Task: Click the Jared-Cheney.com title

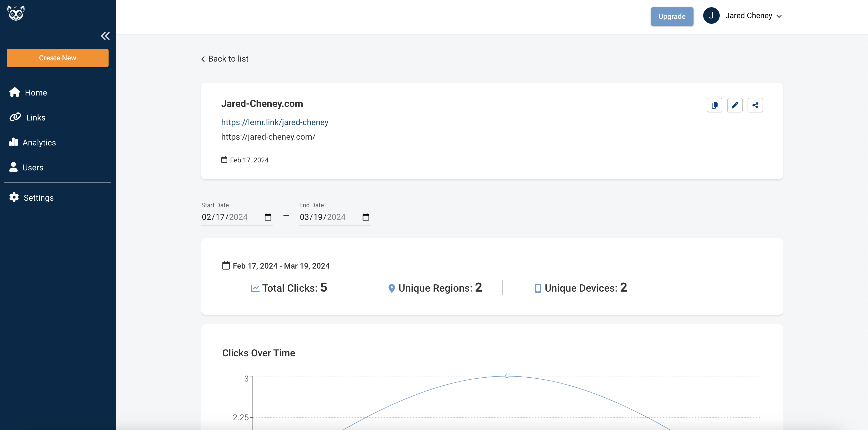Action: coord(262,104)
